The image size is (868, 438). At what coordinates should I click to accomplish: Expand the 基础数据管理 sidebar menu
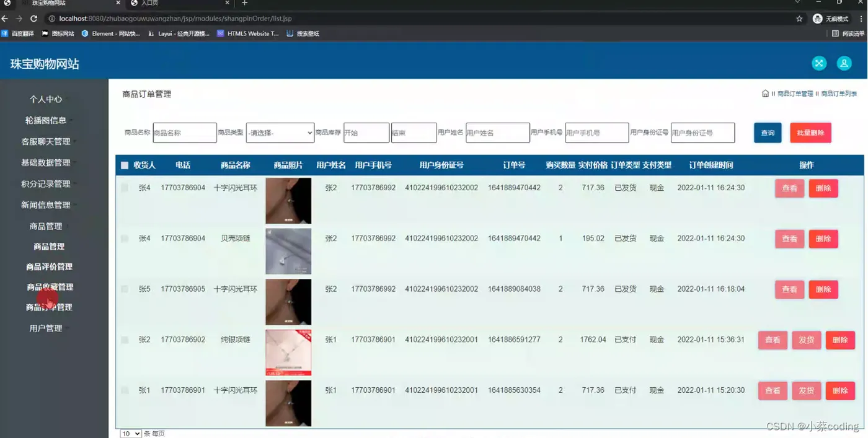click(x=46, y=162)
